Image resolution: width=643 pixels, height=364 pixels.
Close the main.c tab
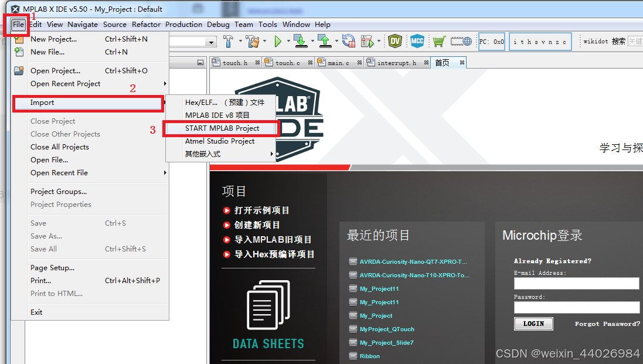click(x=360, y=62)
